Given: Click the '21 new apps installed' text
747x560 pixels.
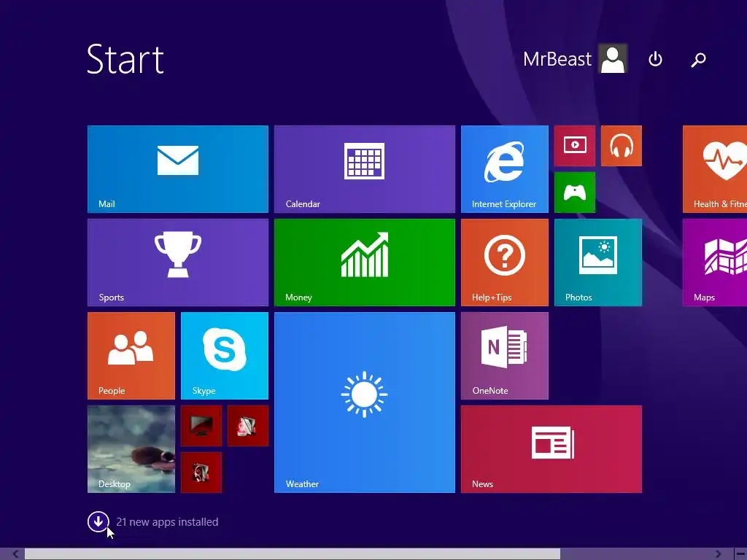Looking at the screenshot, I should click(x=167, y=522).
